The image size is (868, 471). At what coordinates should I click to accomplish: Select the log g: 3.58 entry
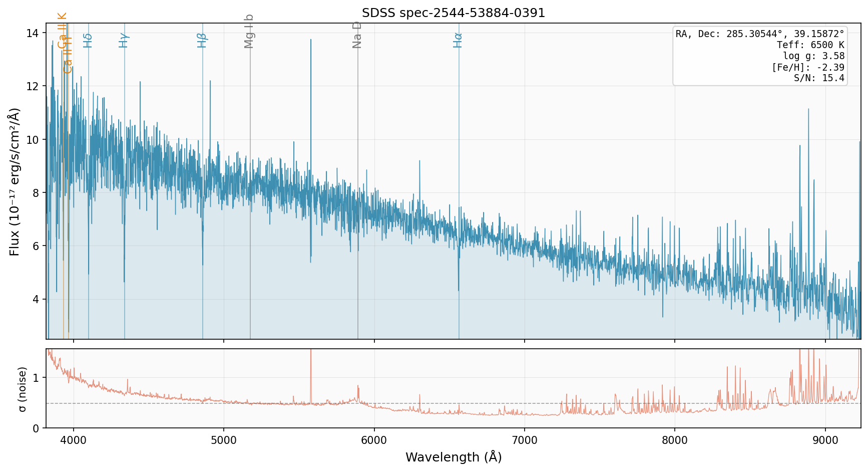click(x=813, y=56)
